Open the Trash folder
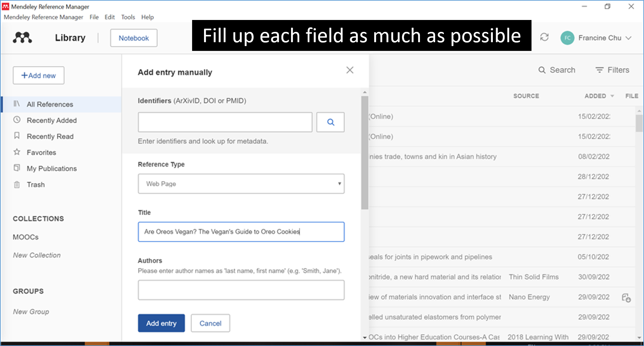This screenshot has height=346, width=644. (x=36, y=185)
